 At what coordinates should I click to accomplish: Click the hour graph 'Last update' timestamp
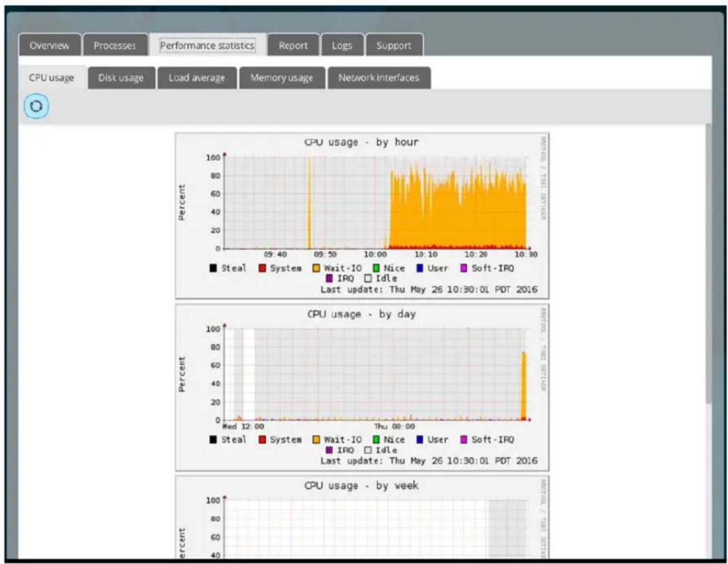tap(428, 289)
